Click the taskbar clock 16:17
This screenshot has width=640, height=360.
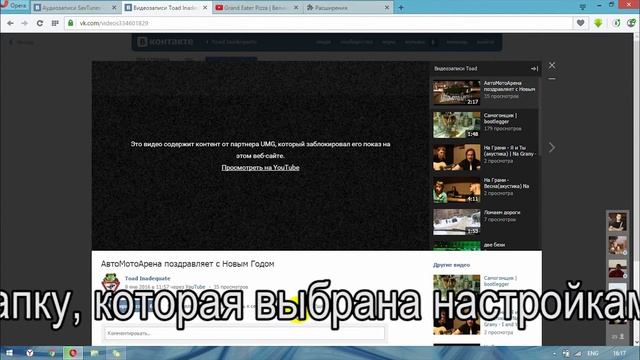coord(619,353)
